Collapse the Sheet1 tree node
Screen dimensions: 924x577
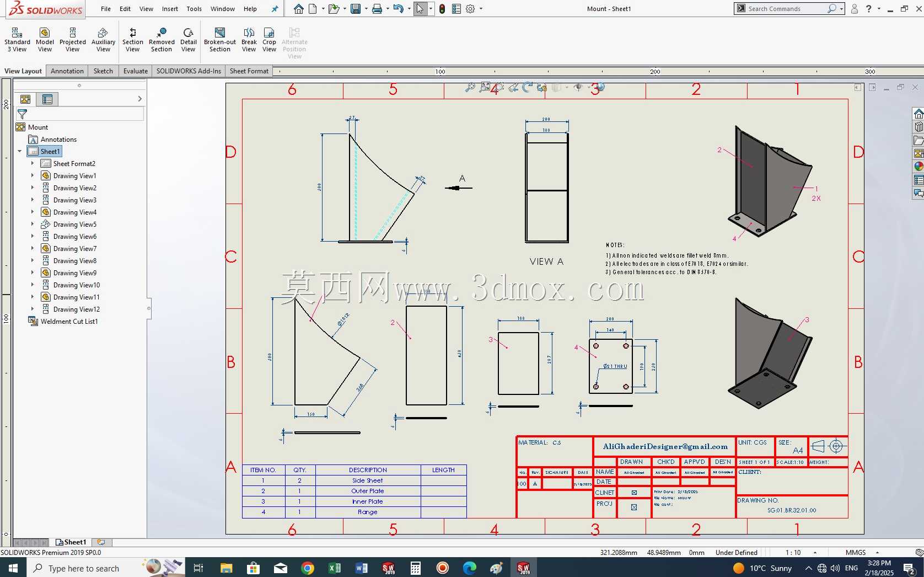(x=20, y=151)
